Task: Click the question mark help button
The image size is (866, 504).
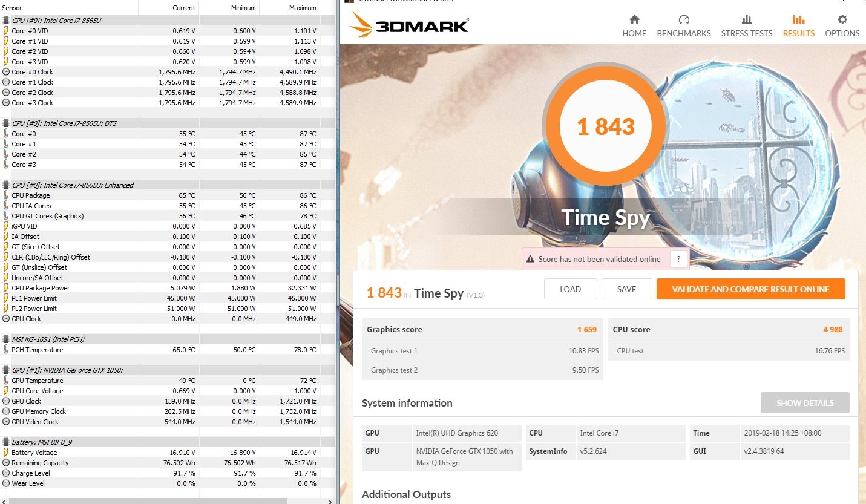Action: click(679, 259)
